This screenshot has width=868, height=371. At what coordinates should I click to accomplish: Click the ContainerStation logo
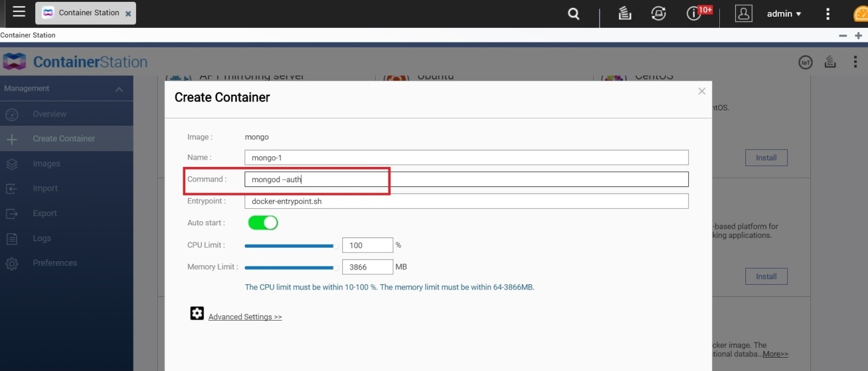pos(75,62)
